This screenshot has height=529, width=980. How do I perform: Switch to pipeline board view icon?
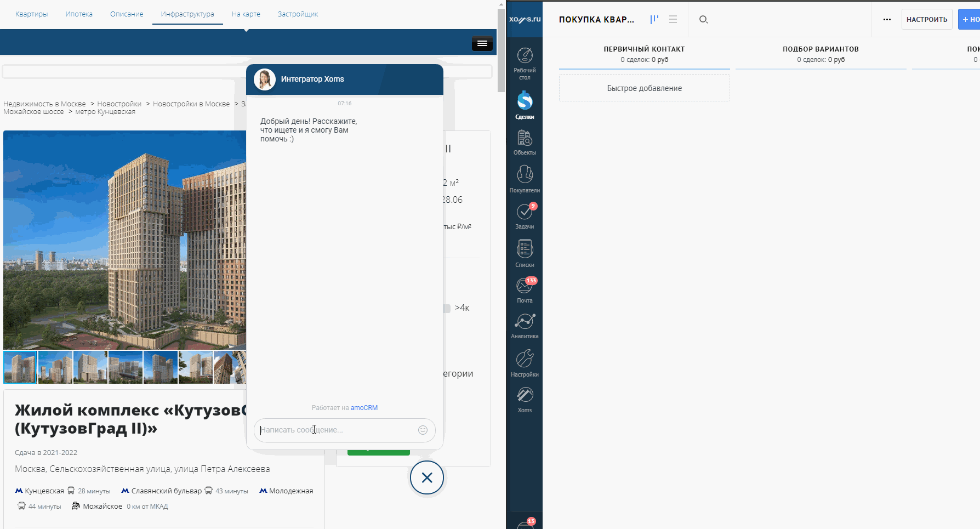point(654,19)
